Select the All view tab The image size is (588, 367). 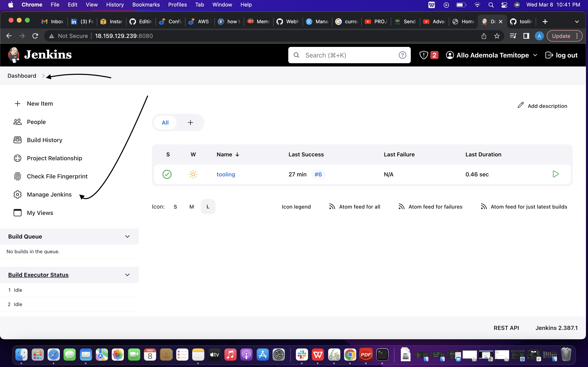pyautogui.click(x=165, y=123)
